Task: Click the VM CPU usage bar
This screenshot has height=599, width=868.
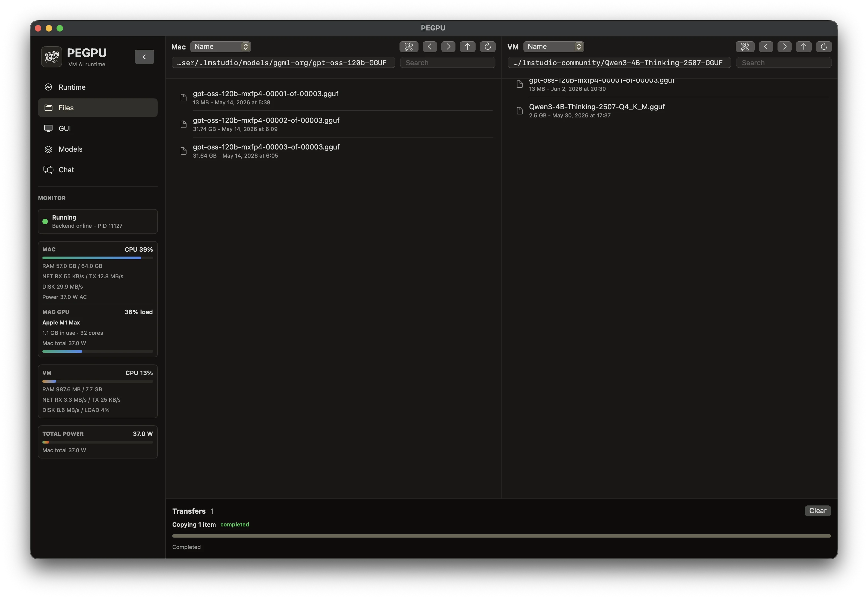Action: coord(98,381)
